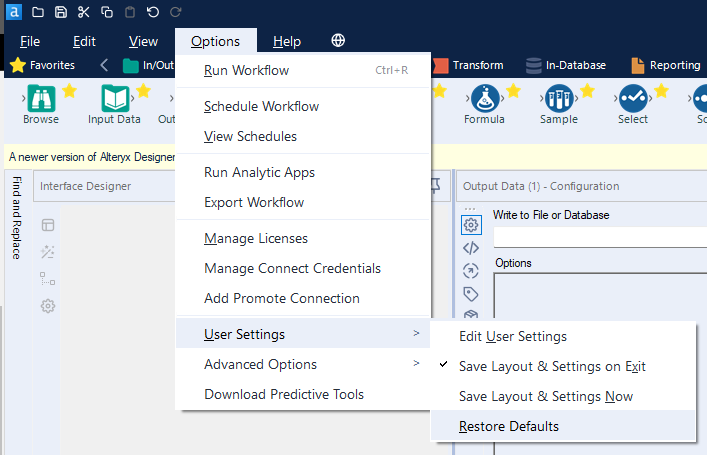This screenshot has height=455, width=707.
Task: Choose Restore Defaults menu entry
Action: (x=509, y=426)
